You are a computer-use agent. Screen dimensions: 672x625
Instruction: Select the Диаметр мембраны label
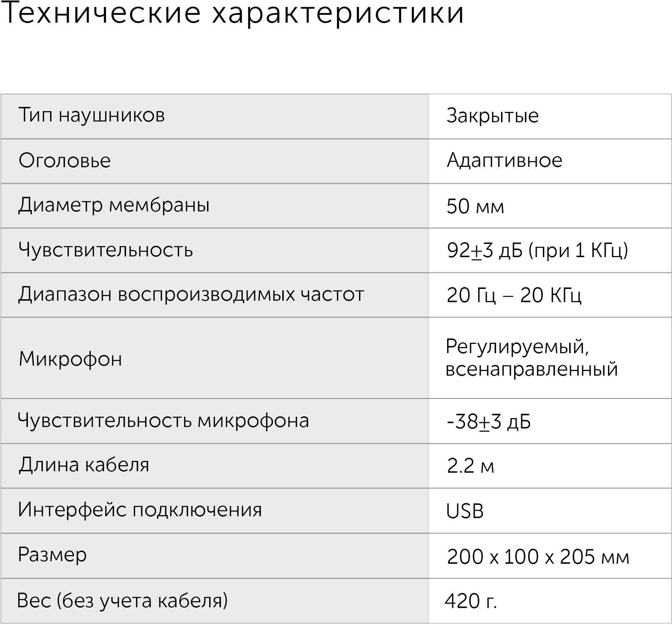click(x=114, y=205)
